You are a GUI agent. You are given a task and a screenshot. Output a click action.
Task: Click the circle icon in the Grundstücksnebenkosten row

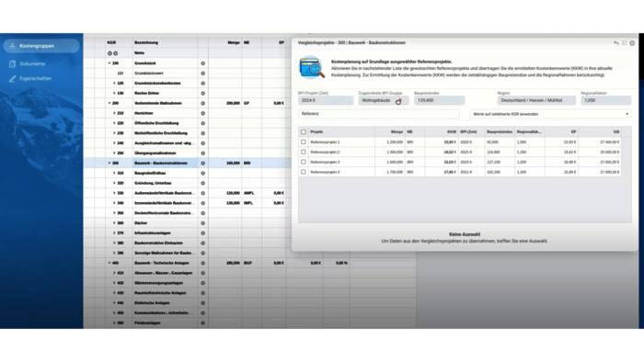[203, 84]
